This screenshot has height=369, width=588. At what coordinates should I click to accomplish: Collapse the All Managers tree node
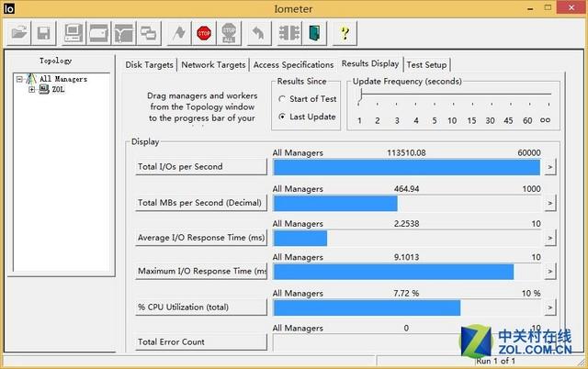point(19,79)
